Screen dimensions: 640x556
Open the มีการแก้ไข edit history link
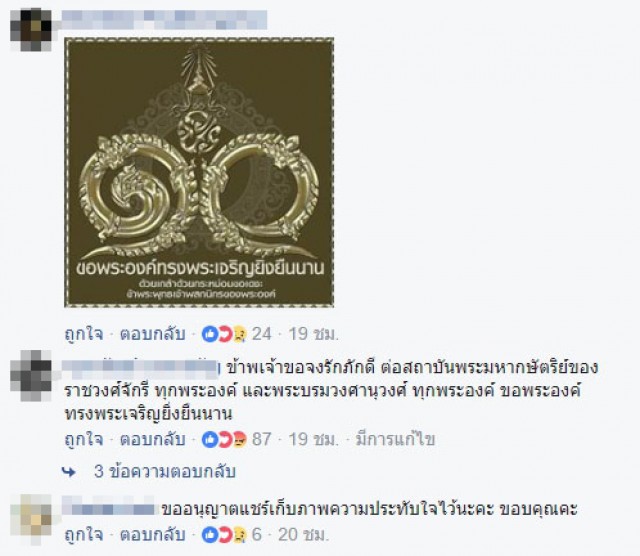(395, 439)
